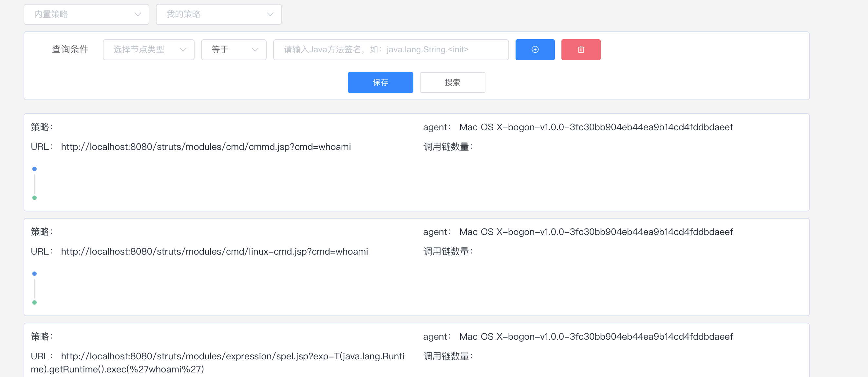Click the 搜索 button

pos(452,82)
